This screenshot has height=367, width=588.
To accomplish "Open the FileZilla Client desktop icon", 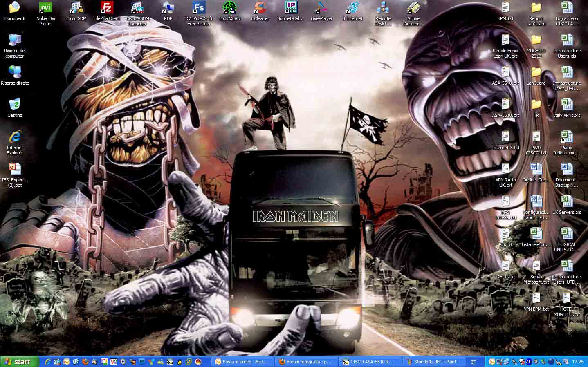I will [107, 9].
